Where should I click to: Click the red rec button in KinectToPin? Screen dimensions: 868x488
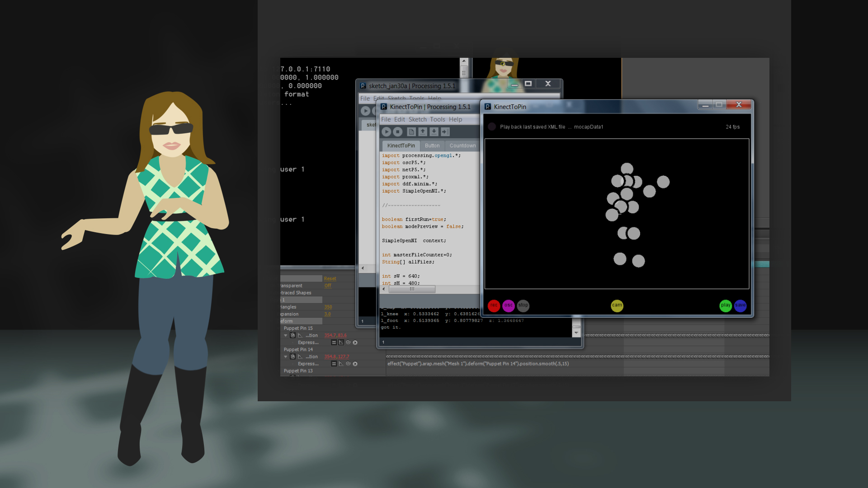(x=494, y=306)
